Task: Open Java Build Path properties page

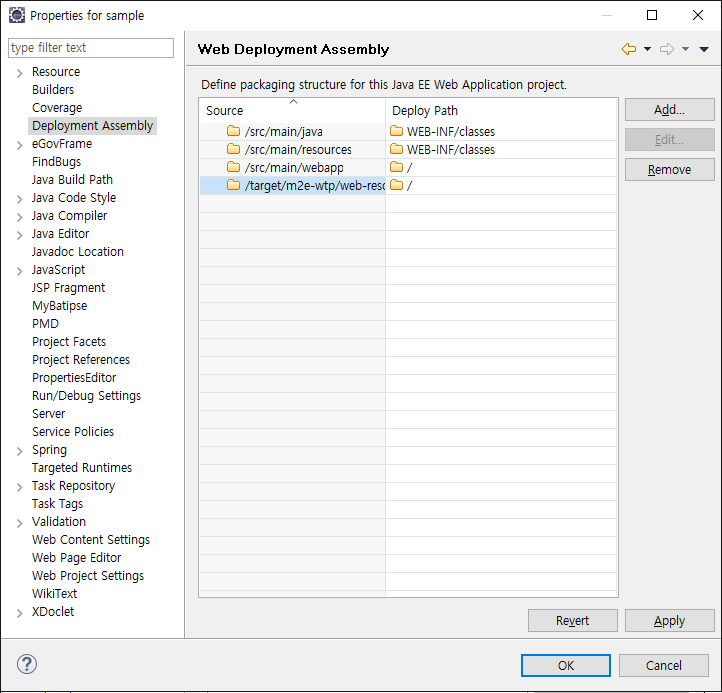Action: [x=72, y=180]
